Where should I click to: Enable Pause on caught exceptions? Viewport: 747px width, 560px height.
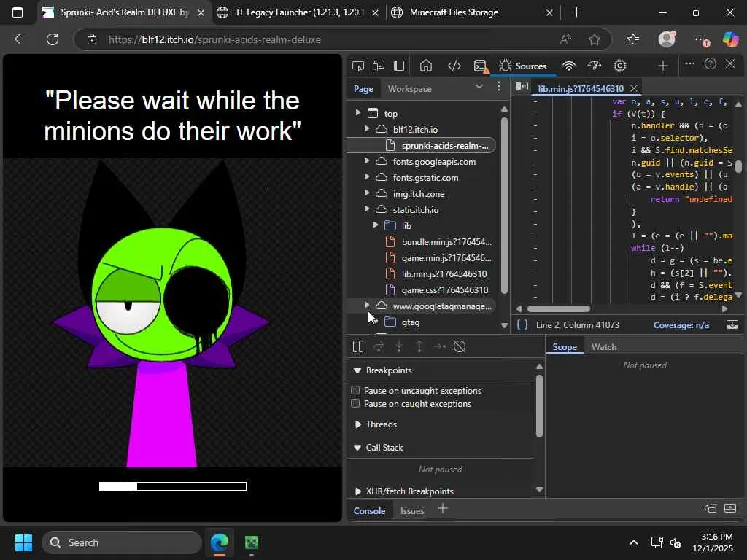355,404
